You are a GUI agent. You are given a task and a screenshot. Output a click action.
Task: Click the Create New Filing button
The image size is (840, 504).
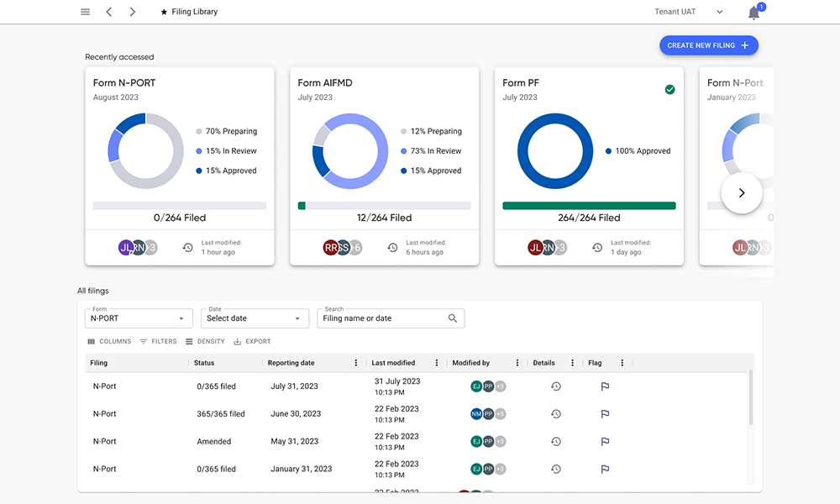(708, 45)
